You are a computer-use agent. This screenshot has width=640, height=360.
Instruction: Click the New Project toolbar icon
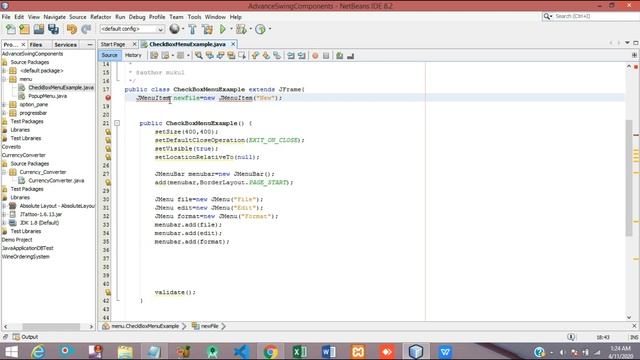pos(24,29)
